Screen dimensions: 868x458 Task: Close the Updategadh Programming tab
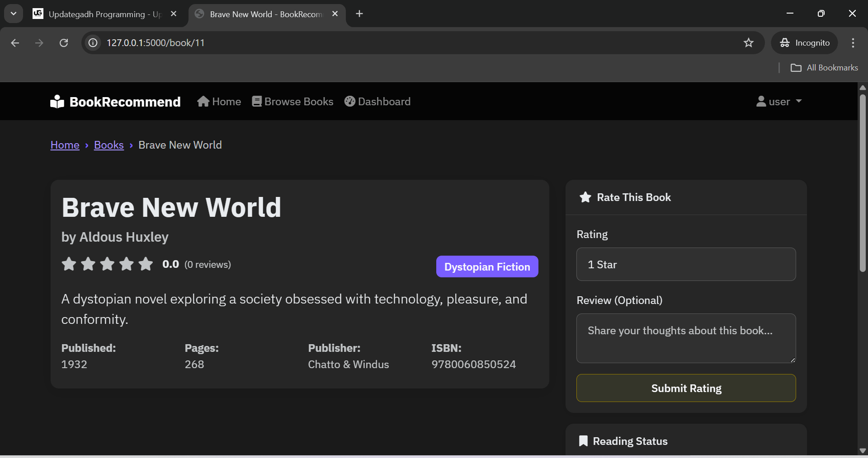(174, 14)
